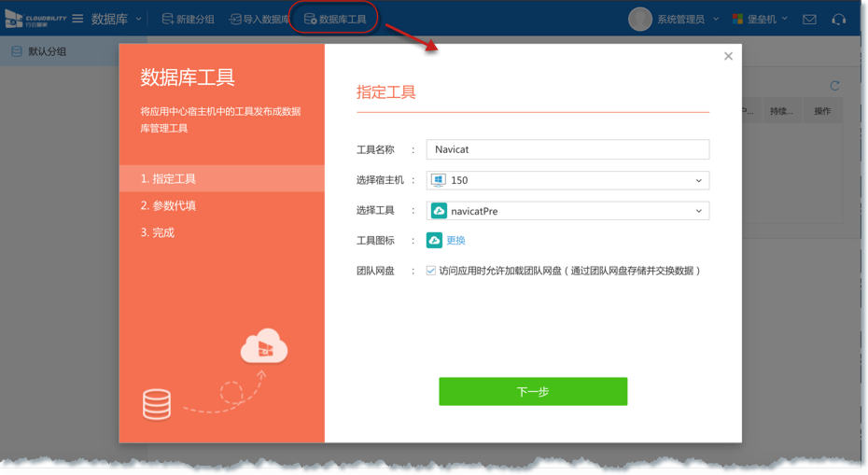The height and width of the screenshot is (475, 868).
Task: Click the 更换 link to change icon
Action: (x=455, y=241)
